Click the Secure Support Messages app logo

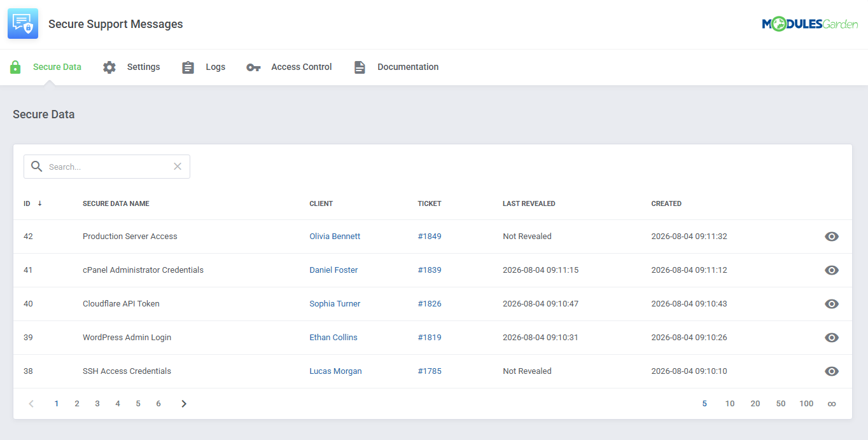(23, 24)
